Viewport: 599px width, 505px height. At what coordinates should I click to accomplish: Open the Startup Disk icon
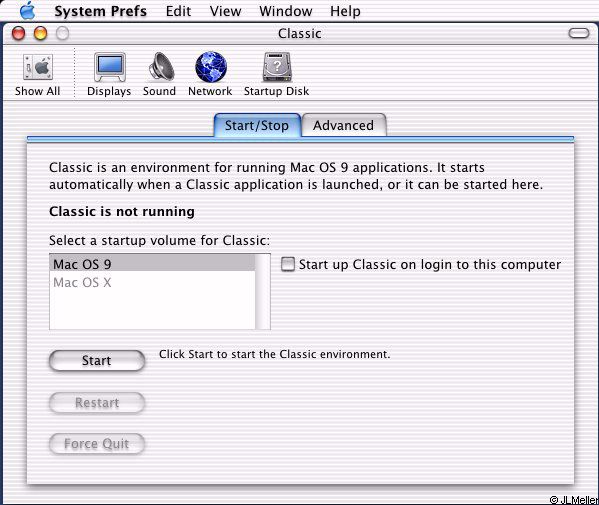coord(277,67)
